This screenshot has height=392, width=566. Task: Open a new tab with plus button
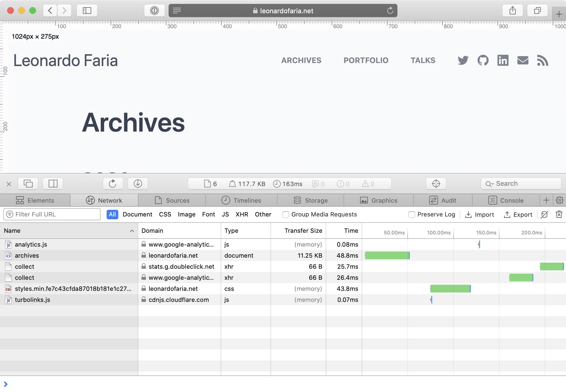pos(559,14)
